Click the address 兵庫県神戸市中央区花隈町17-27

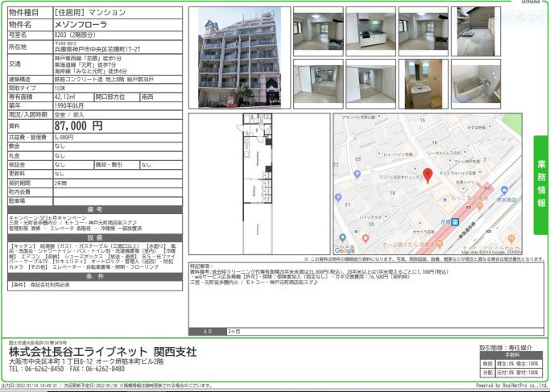tap(97, 49)
